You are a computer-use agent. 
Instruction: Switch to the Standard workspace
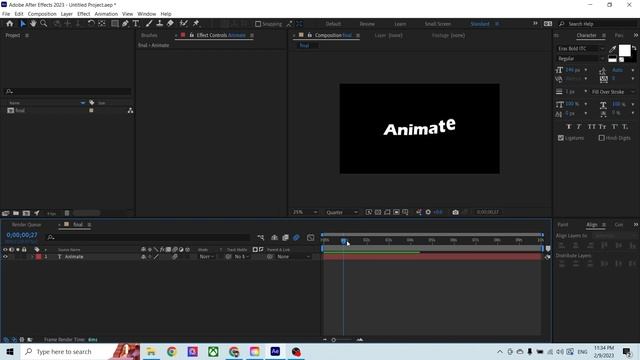[480, 24]
